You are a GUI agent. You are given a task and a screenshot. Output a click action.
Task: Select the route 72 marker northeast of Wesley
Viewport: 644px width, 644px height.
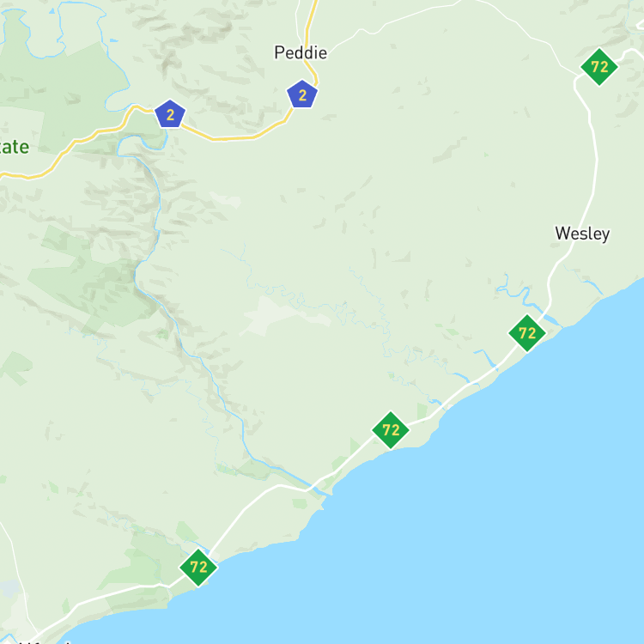click(x=599, y=67)
